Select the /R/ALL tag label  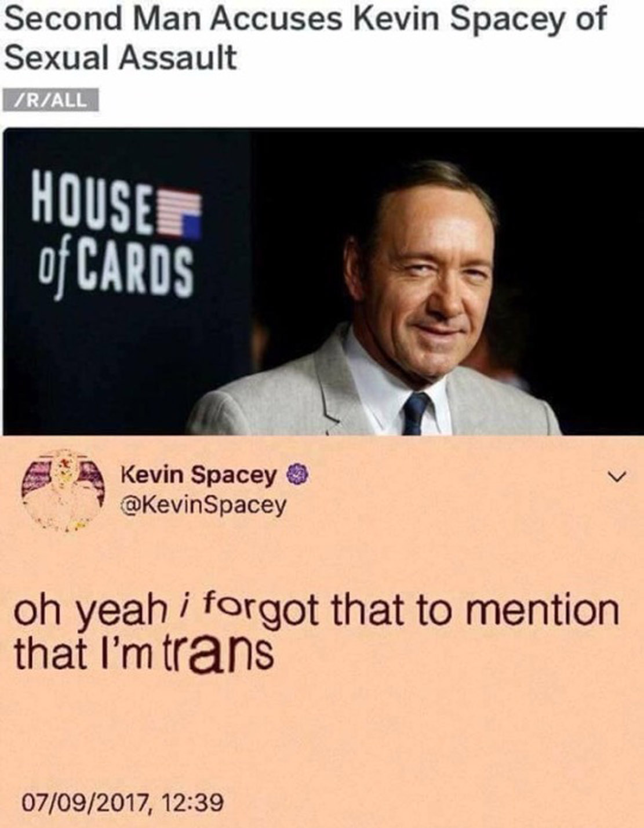coord(51,99)
